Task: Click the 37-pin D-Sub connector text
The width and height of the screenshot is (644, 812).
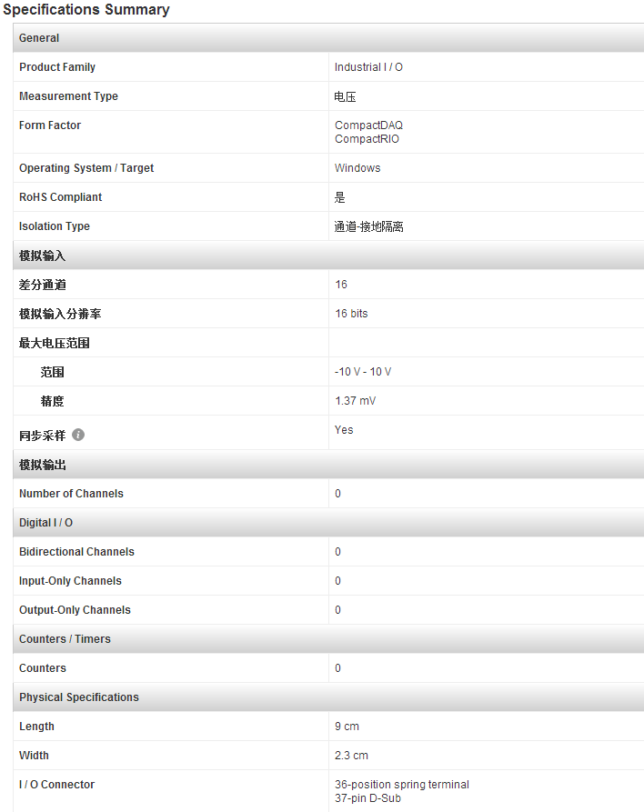Action: 367,798
